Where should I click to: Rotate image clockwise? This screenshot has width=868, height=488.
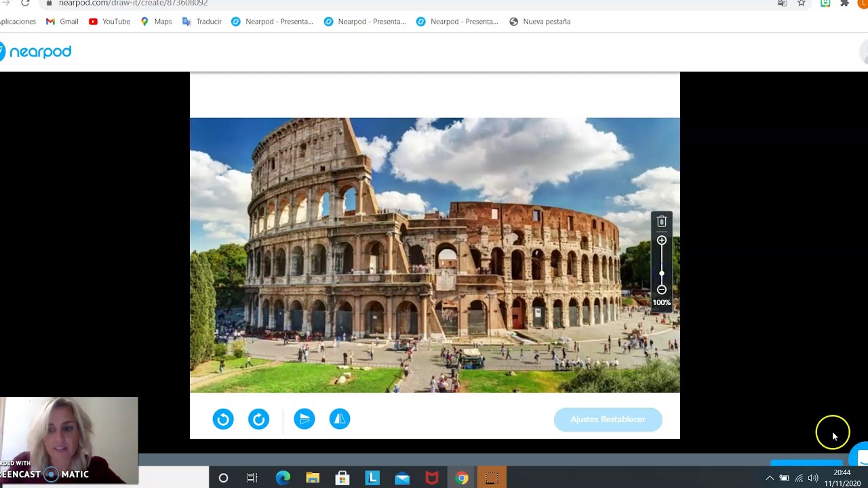click(x=258, y=419)
